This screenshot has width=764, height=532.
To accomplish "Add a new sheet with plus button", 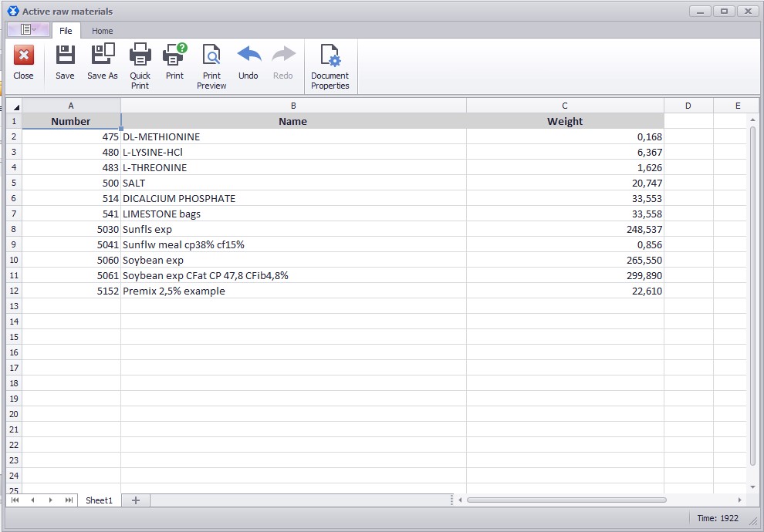I will [136, 500].
